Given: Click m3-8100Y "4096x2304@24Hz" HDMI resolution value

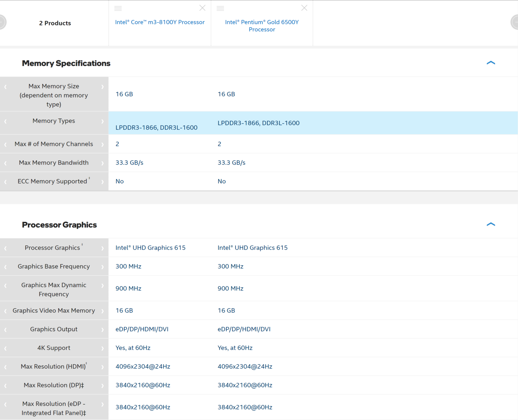Looking at the screenshot, I should pos(143,366).
